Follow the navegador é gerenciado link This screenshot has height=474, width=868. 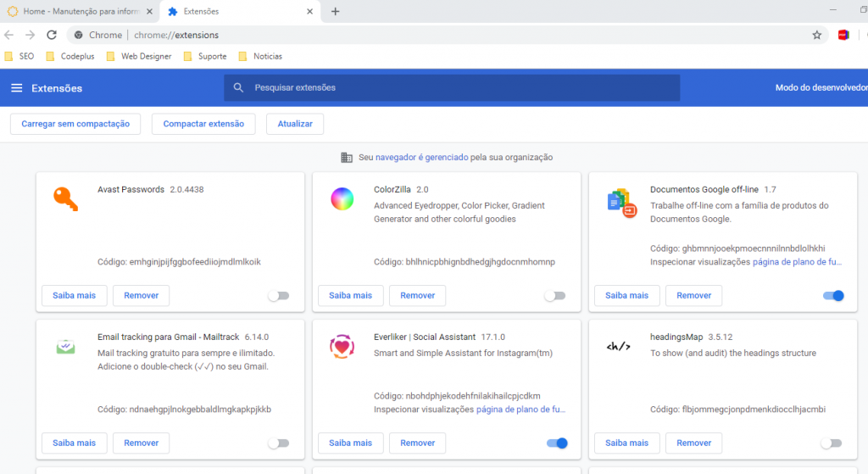tap(422, 157)
